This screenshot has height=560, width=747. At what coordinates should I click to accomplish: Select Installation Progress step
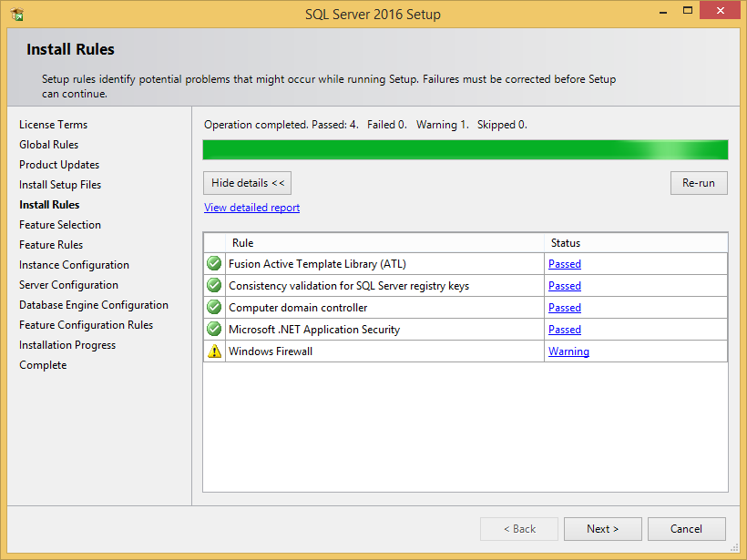(67, 345)
